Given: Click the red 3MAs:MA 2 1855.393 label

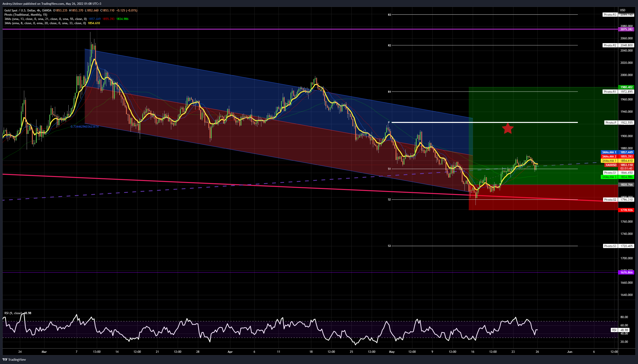Looking at the screenshot, I should [618, 157].
